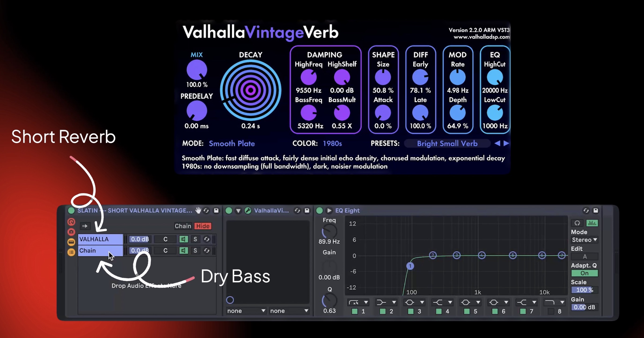Open band 3 filter type dropdown

tap(414, 302)
